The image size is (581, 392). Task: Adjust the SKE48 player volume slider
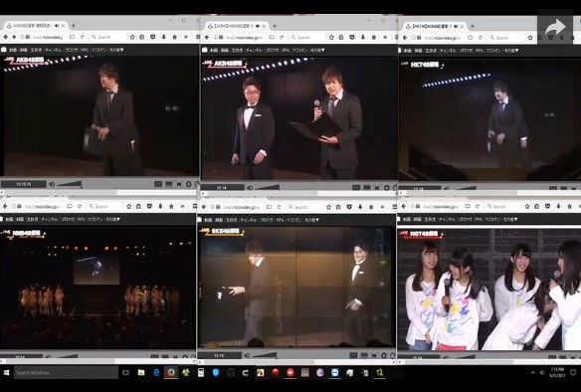pyautogui.click(x=265, y=355)
